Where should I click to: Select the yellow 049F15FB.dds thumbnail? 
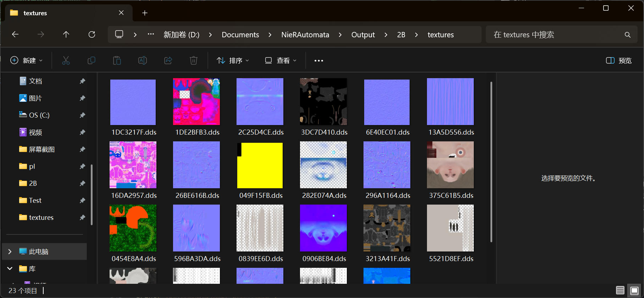pos(260,166)
